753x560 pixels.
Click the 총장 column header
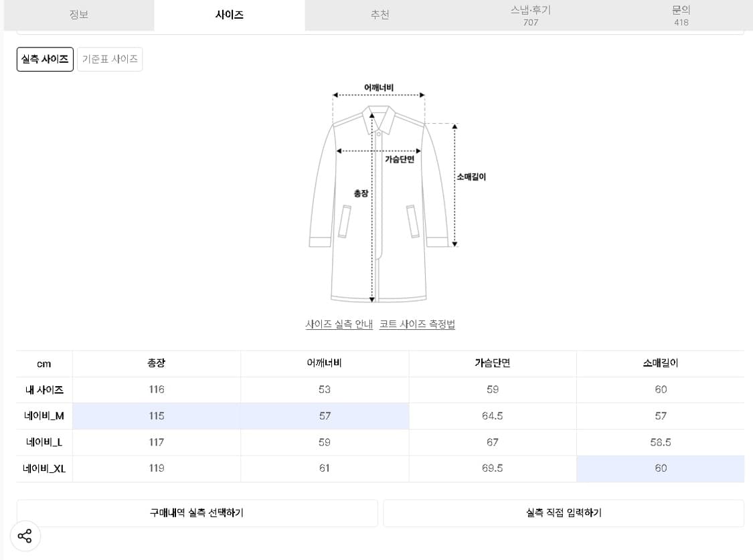pyautogui.click(x=156, y=363)
